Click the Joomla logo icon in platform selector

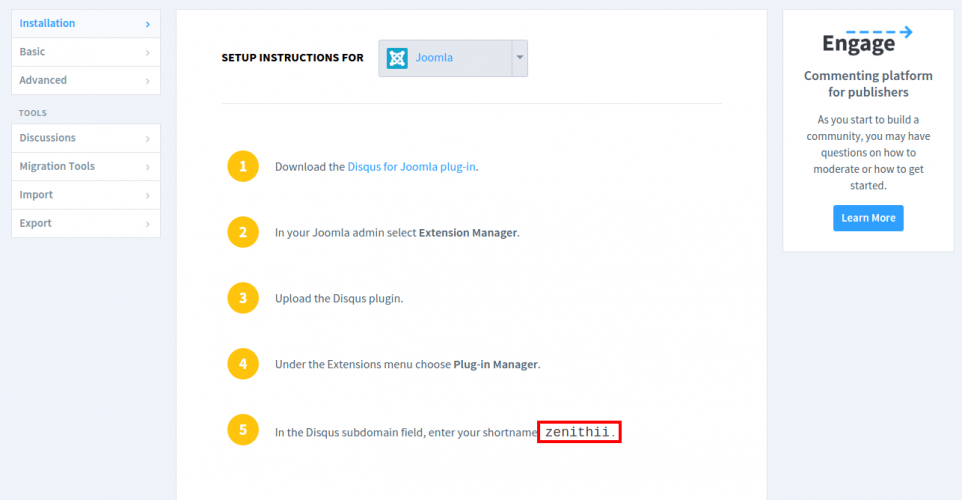coord(397,58)
